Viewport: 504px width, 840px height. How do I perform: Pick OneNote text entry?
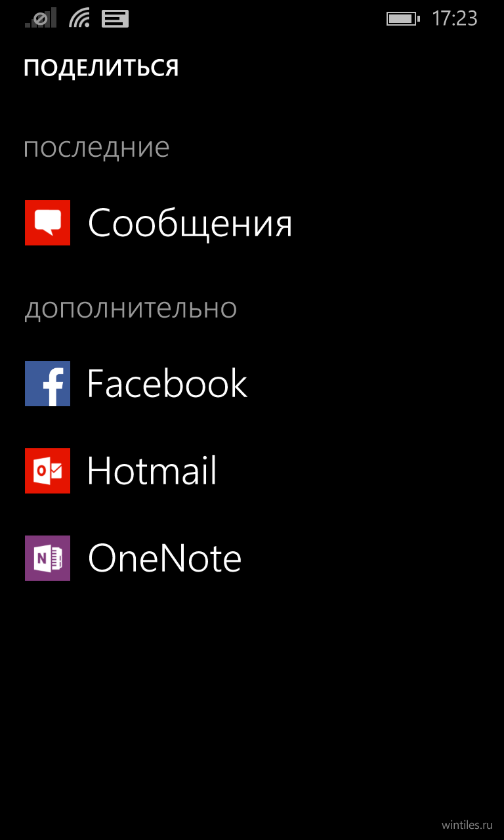click(x=165, y=558)
